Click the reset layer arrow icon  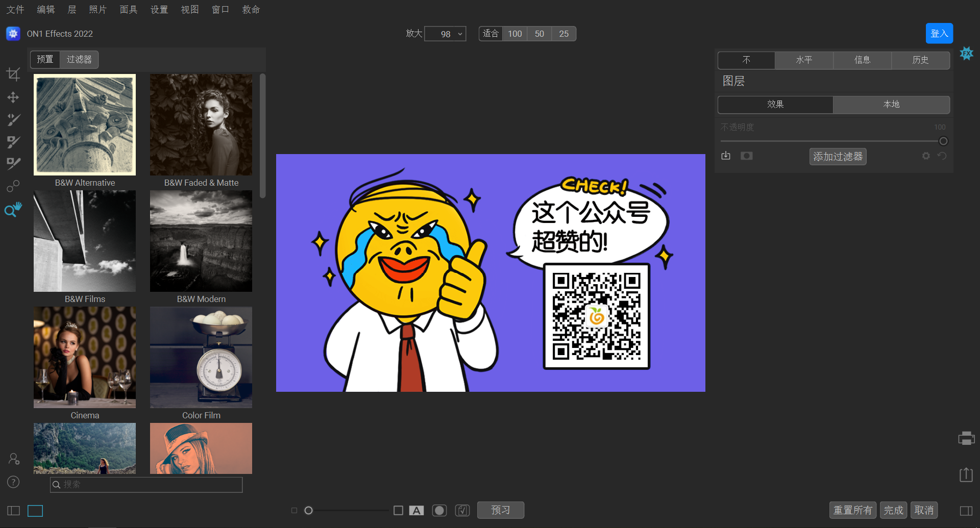tap(942, 156)
